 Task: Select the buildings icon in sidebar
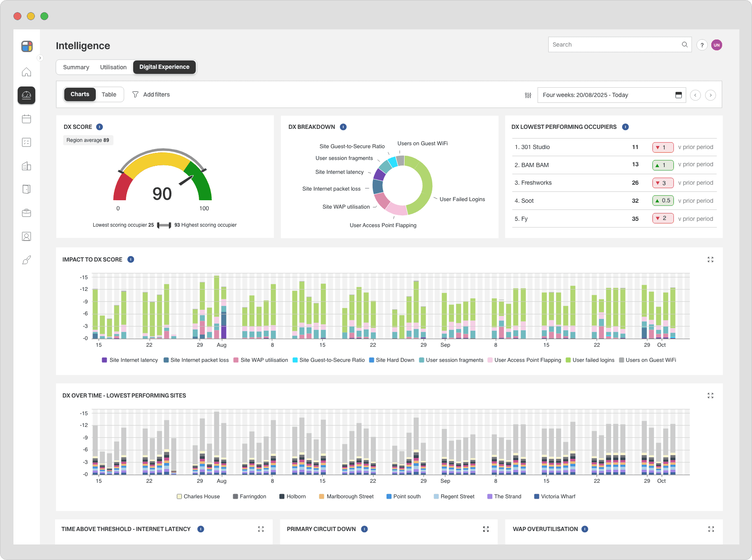click(x=26, y=166)
